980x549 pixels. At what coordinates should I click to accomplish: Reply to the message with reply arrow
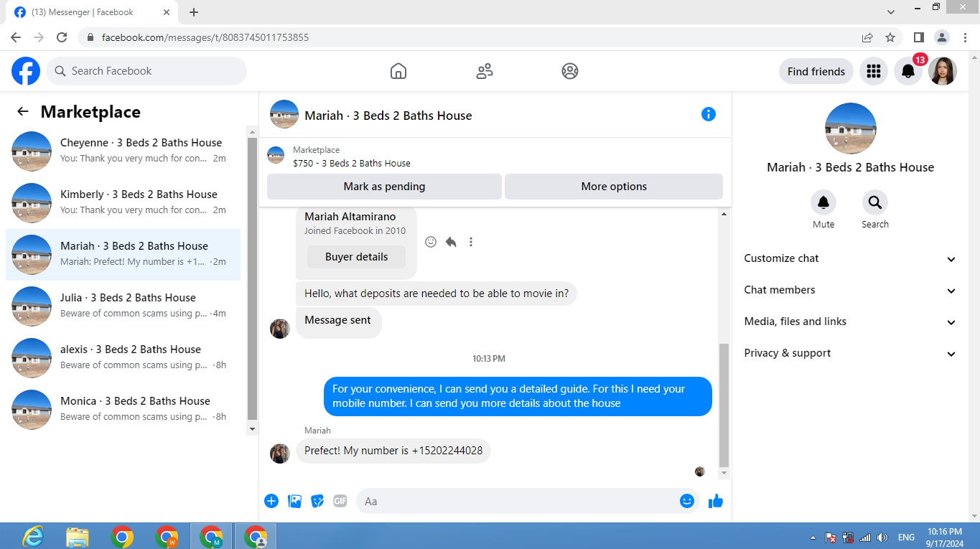click(x=451, y=242)
